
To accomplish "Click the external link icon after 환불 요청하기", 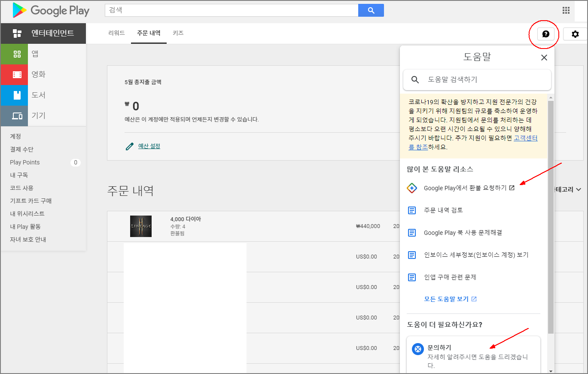I will coord(512,188).
